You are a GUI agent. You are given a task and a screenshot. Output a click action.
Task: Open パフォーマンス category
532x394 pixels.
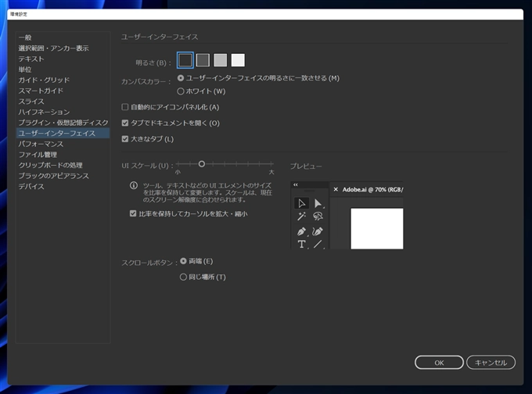[x=63, y=144]
